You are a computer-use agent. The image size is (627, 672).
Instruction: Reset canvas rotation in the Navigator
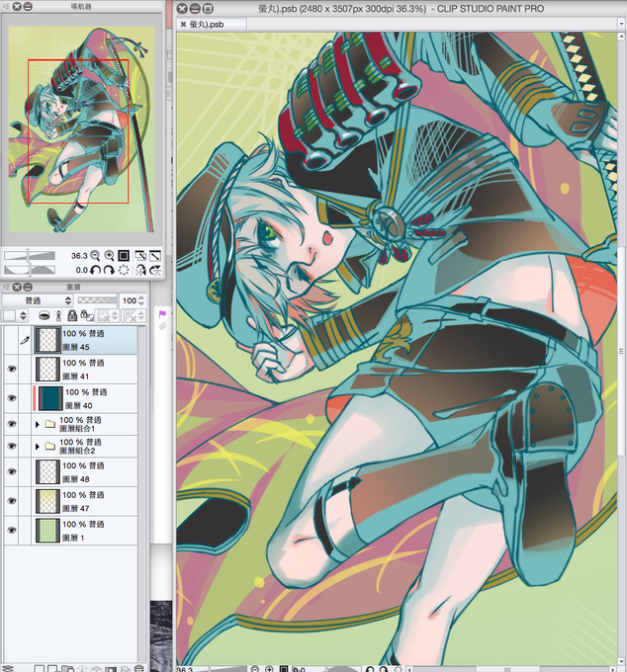[124, 270]
